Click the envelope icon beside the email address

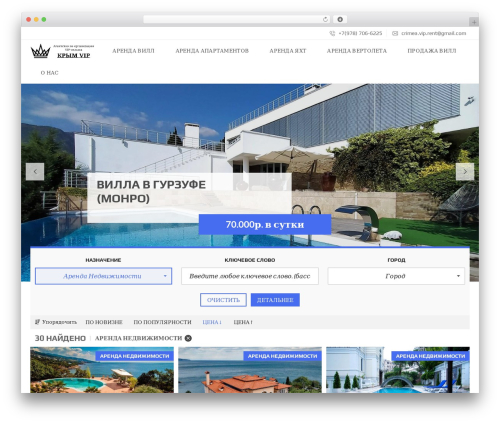[395, 33]
